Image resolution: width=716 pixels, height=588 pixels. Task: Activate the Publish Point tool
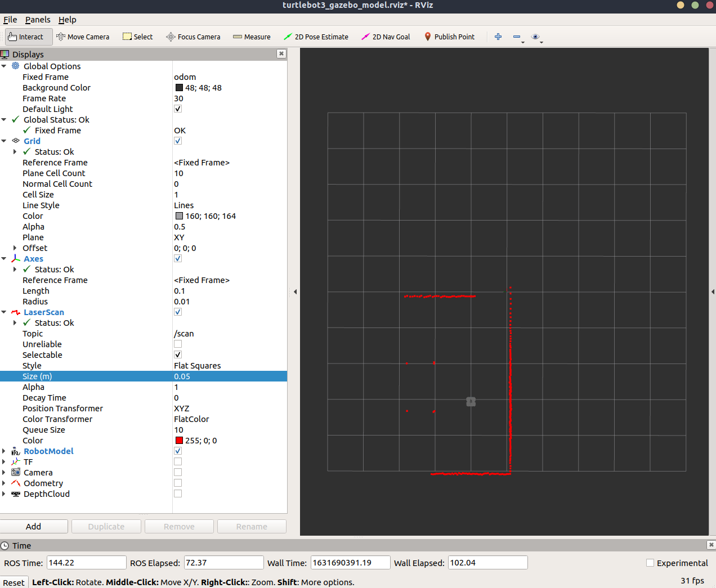pos(449,37)
